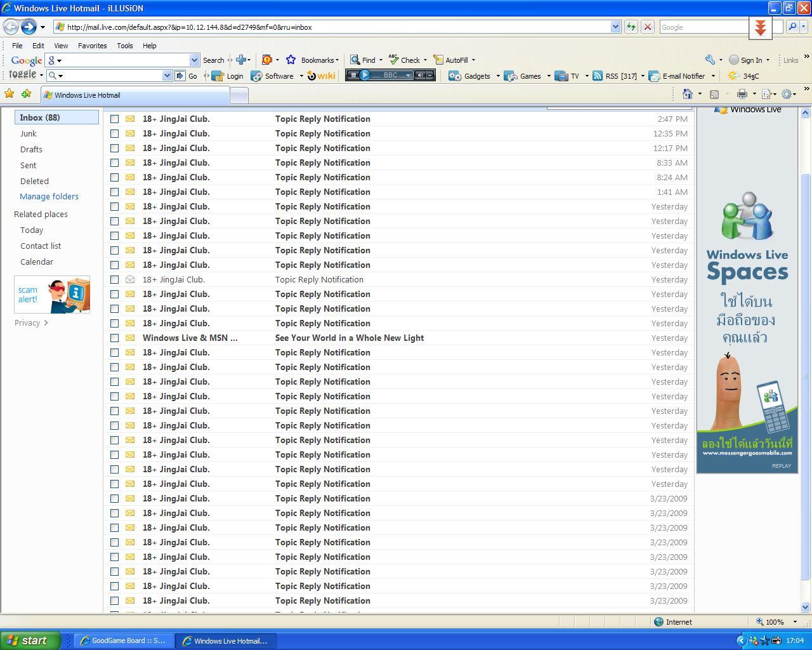Click the Bookmarks star icon
Image resolution: width=812 pixels, height=650 pixels.
(x=291, y=60)
